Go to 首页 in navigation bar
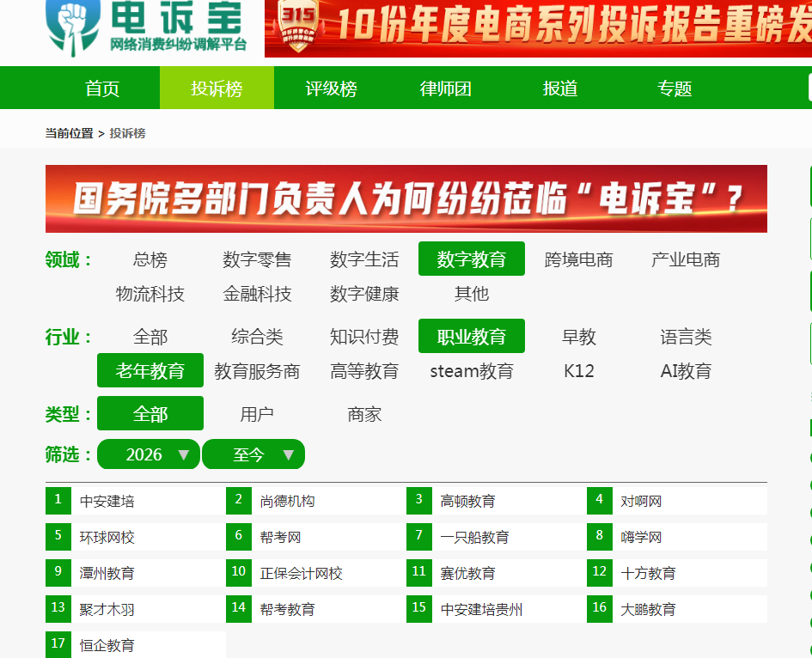Viewport: 812px width, 658px height. click(102, 88)
